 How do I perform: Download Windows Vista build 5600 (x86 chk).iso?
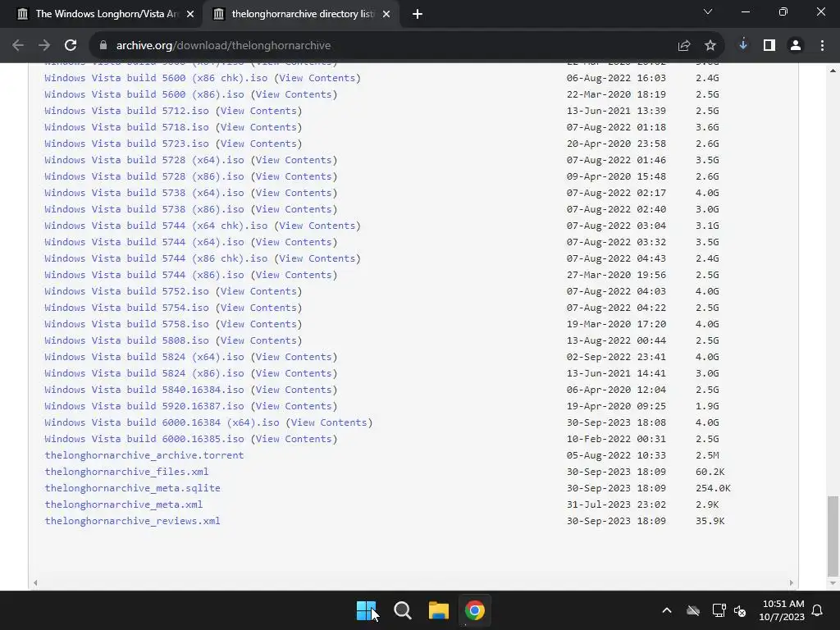click(156, 78)
